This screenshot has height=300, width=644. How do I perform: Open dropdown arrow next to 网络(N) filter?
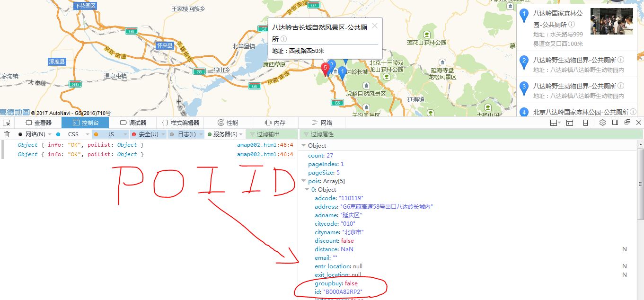click(x=50, y=134)
